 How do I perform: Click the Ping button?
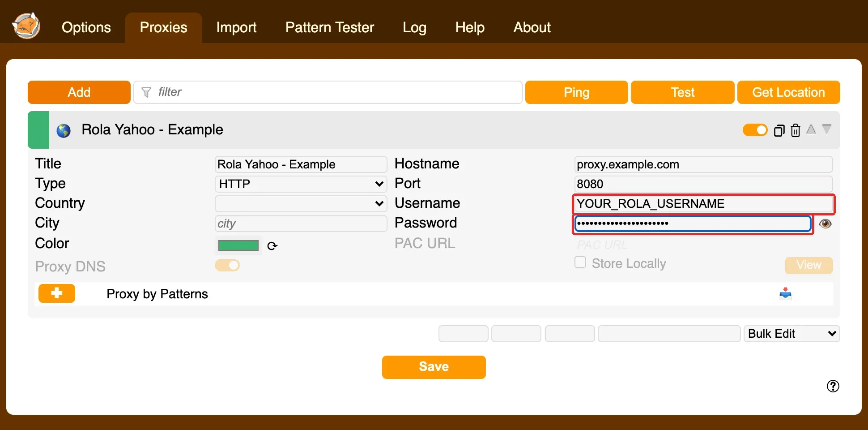point(577,92)
